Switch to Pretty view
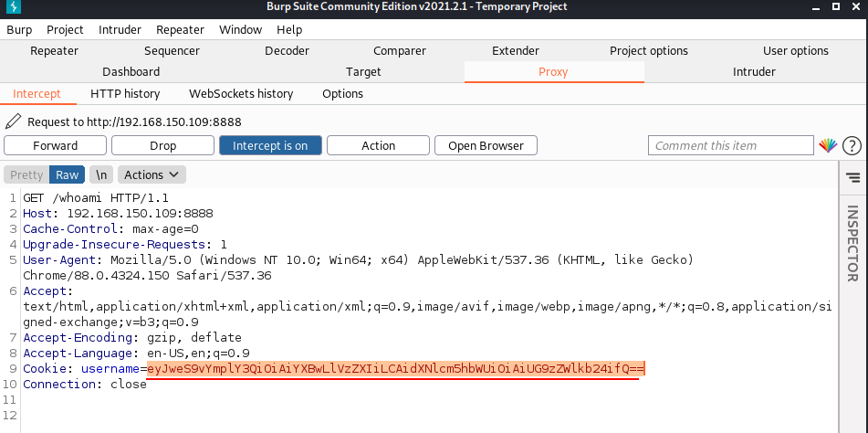The width and height of the screenshot is (868, 433). pos(26,174)
